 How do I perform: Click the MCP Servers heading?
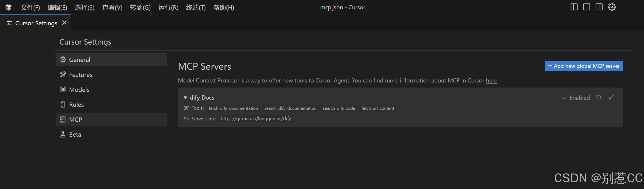(204, 66)
